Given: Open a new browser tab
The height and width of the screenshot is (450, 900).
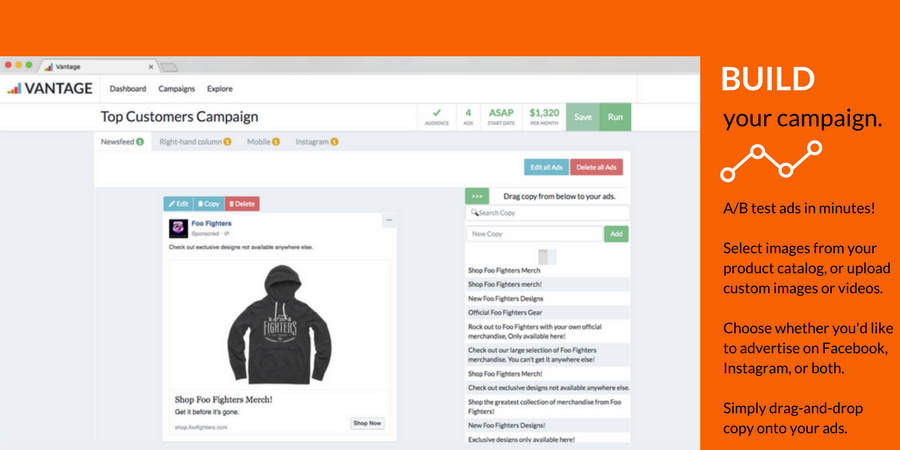Looking at the screenshot, I should (x=169, y=67).
